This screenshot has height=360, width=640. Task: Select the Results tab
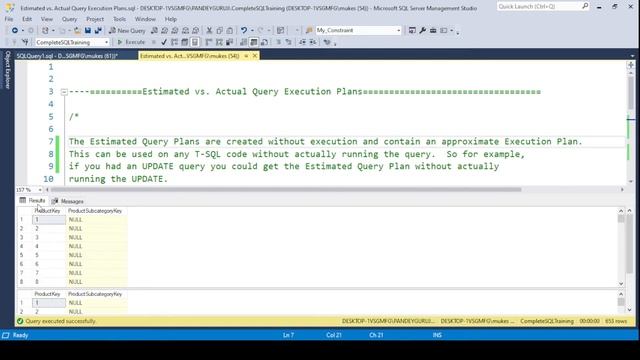32,200
